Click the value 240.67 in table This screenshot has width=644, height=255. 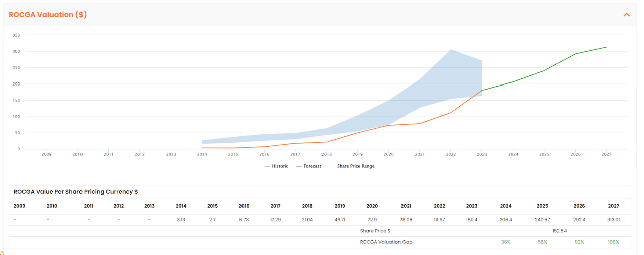pos(542,220)
